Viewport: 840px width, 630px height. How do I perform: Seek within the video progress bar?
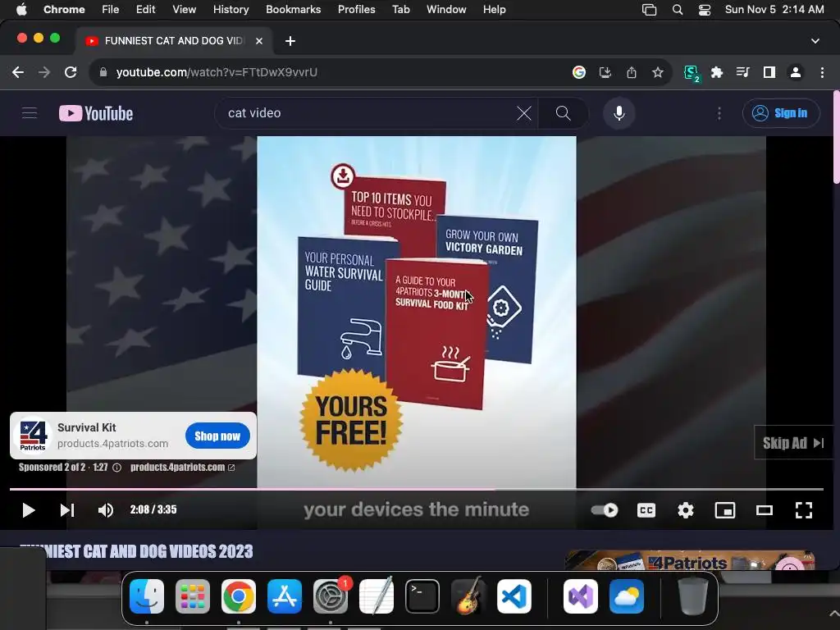(416, 489)
